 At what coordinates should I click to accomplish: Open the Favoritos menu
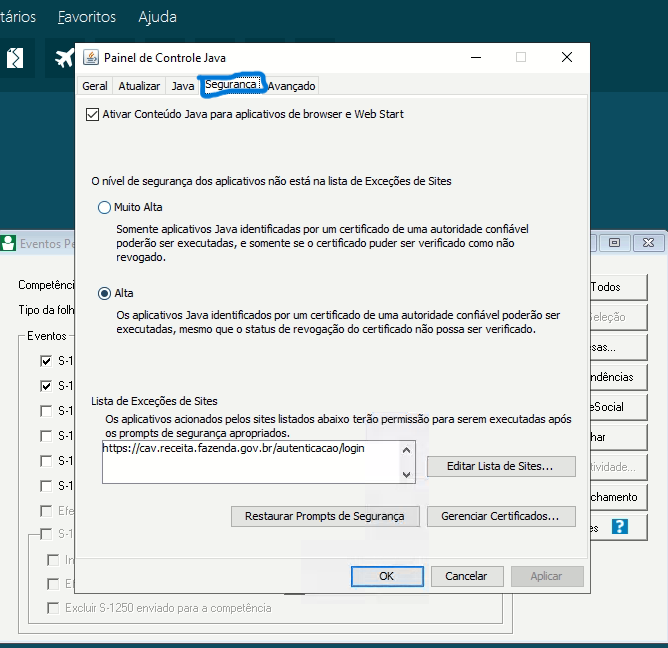(87, 17)
